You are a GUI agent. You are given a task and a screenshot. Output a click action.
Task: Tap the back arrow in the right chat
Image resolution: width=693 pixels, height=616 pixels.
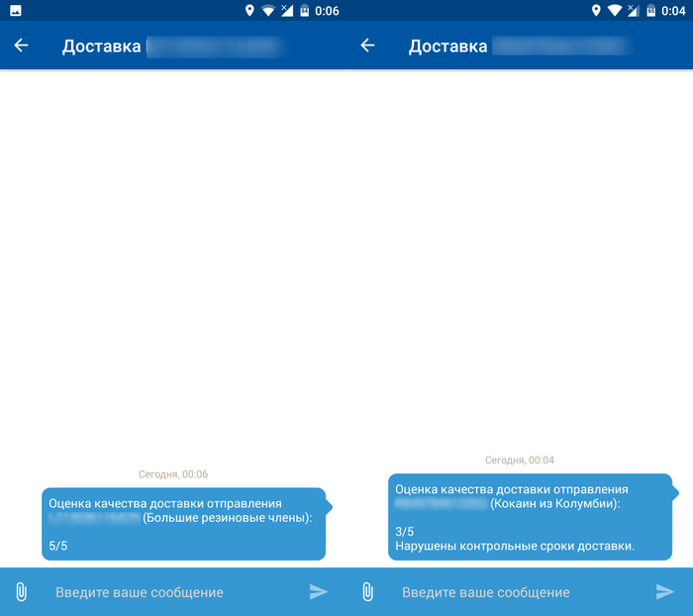tap(367, 46)
